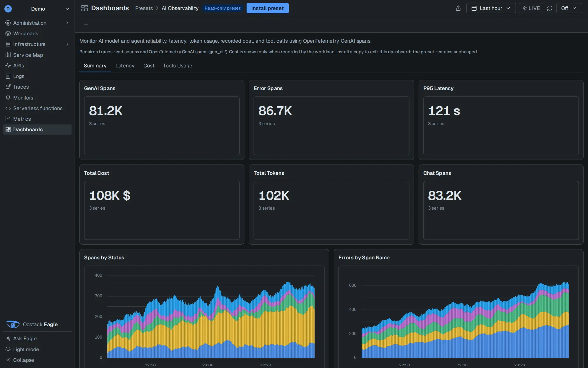The height and width of the screenshot is (368, 588).
Task: Click the Serverless functions code icon
Action: 8,108
